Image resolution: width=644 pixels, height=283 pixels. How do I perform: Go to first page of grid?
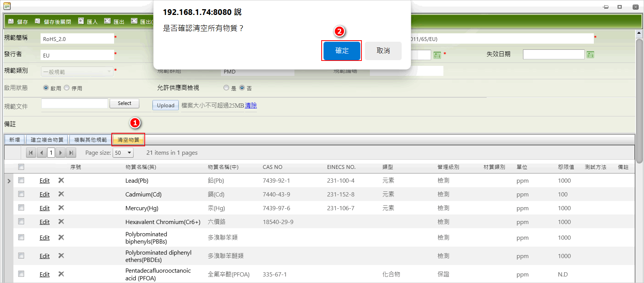click(31, 153)
